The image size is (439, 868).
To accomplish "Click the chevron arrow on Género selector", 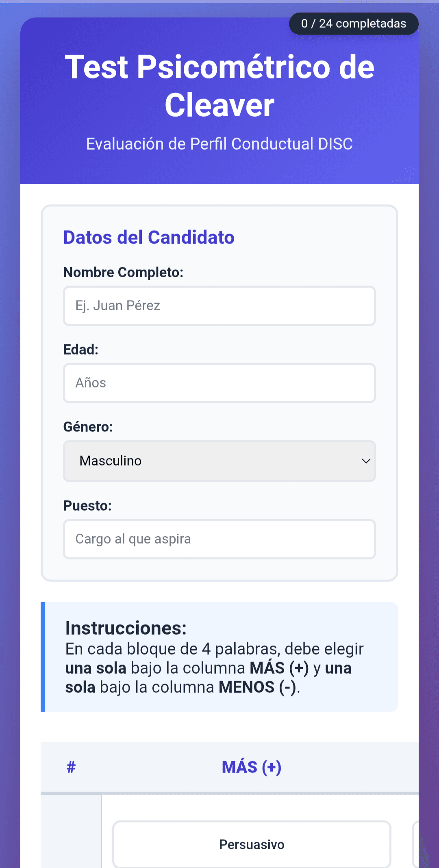I will tap(366, 461).
